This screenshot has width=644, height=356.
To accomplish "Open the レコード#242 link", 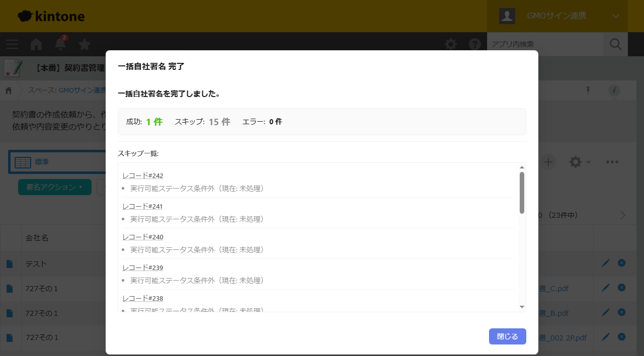I will pos(143,175).
